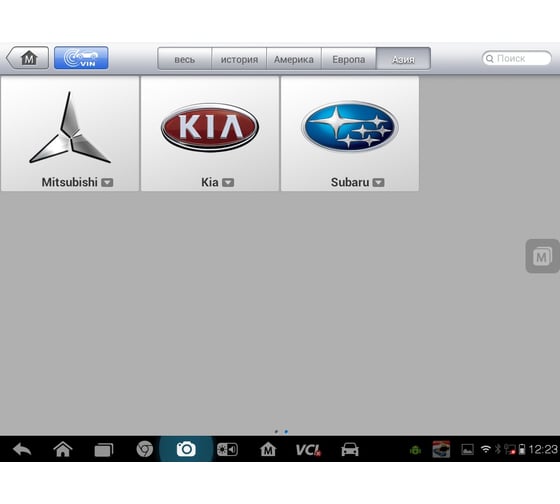Screen dimensions: 560x504
Task: Tap the Bluetooth status icon
Action: tap(498, 449)
